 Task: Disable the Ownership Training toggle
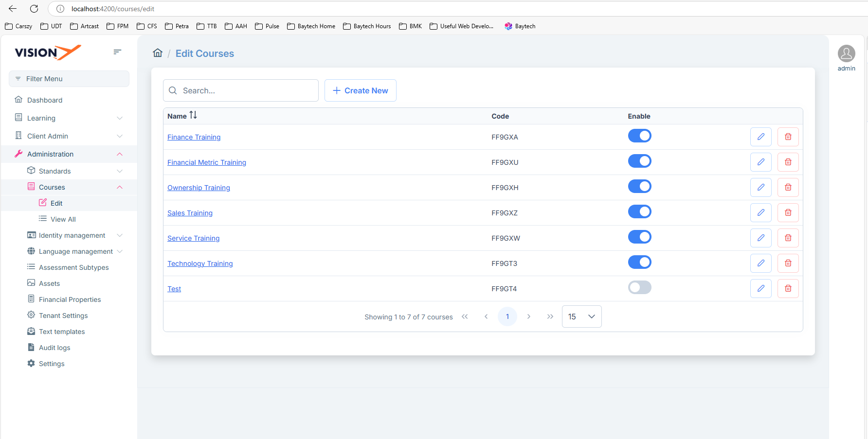[639, 187]
